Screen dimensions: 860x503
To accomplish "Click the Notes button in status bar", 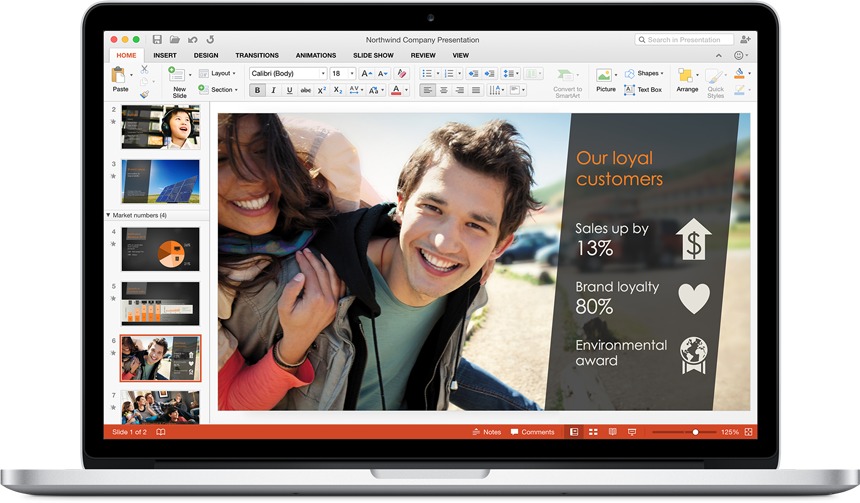I will (486, 432).
